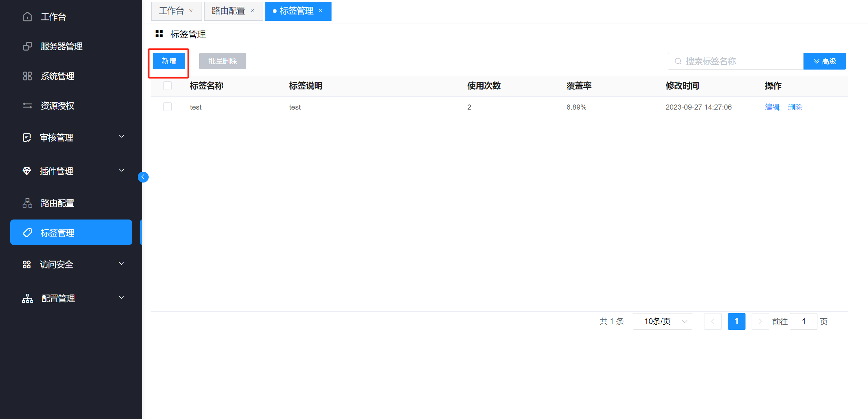Click the 配置管理 hierarchy icon

click(27, 298)
